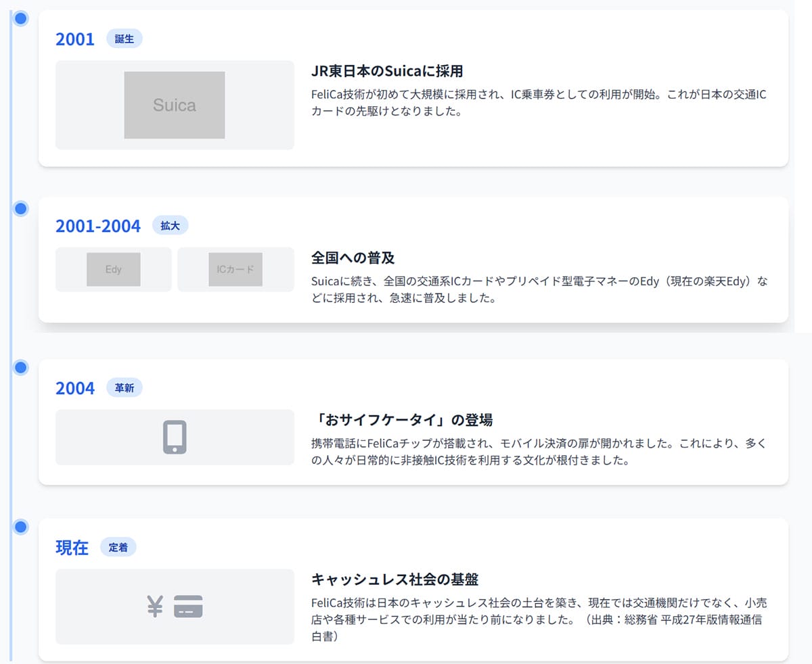Open the ICカード placeholder image
The image size is (812, 664).
point(235,269)
